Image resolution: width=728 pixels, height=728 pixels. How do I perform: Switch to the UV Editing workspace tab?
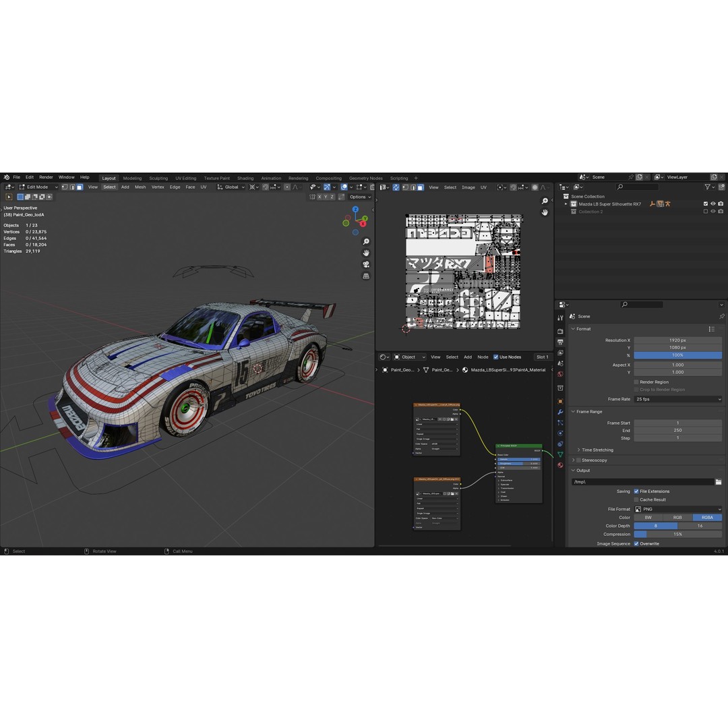186,178
